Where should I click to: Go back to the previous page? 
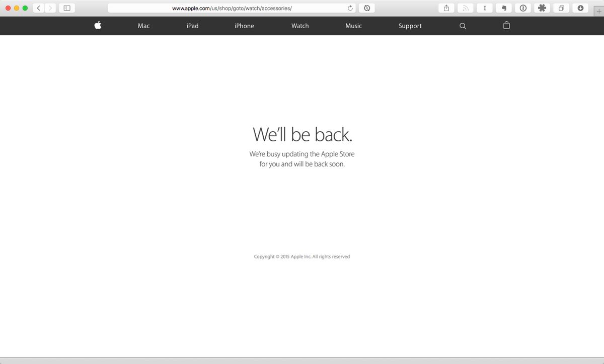[x=39, y=8]
